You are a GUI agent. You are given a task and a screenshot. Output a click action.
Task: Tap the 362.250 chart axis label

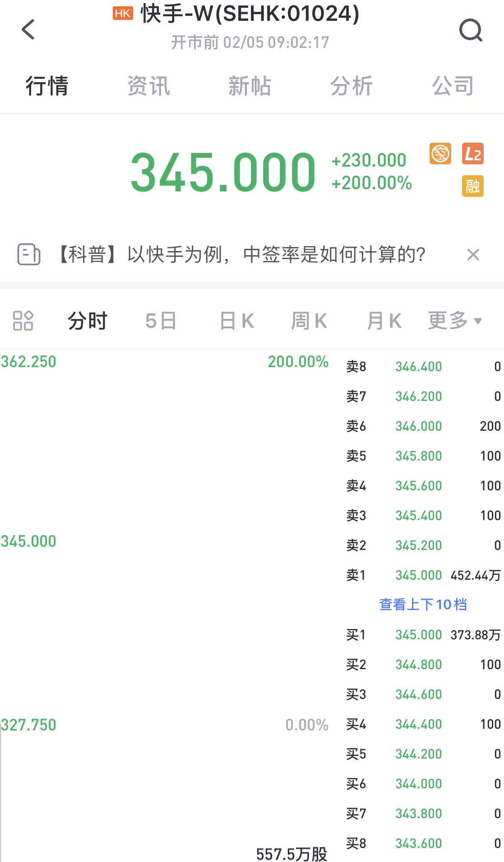coord(28,362)
